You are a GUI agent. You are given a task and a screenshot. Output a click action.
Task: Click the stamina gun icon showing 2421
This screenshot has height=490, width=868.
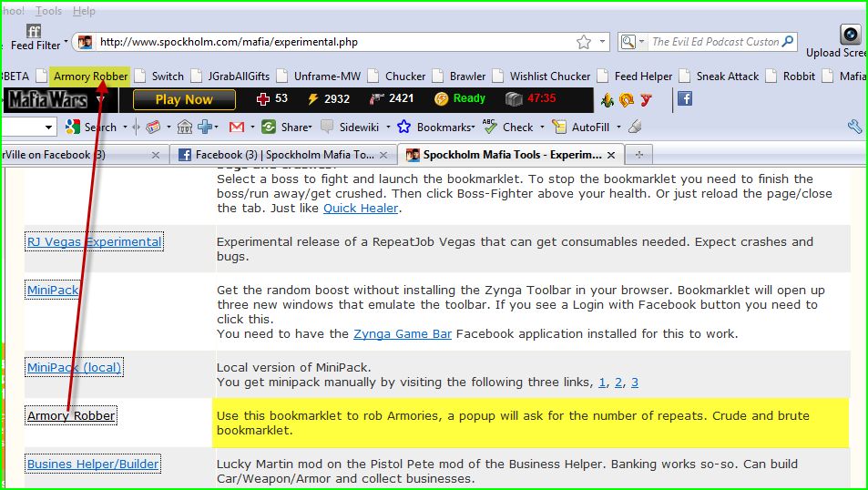pos(377,98)
